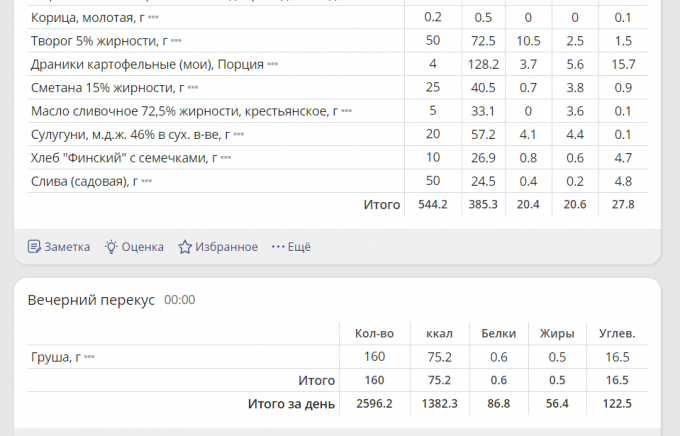Viewport: 680px width, 436px height.
Task: Click the dots beside Драники картофельные
Action: point(272,64)
